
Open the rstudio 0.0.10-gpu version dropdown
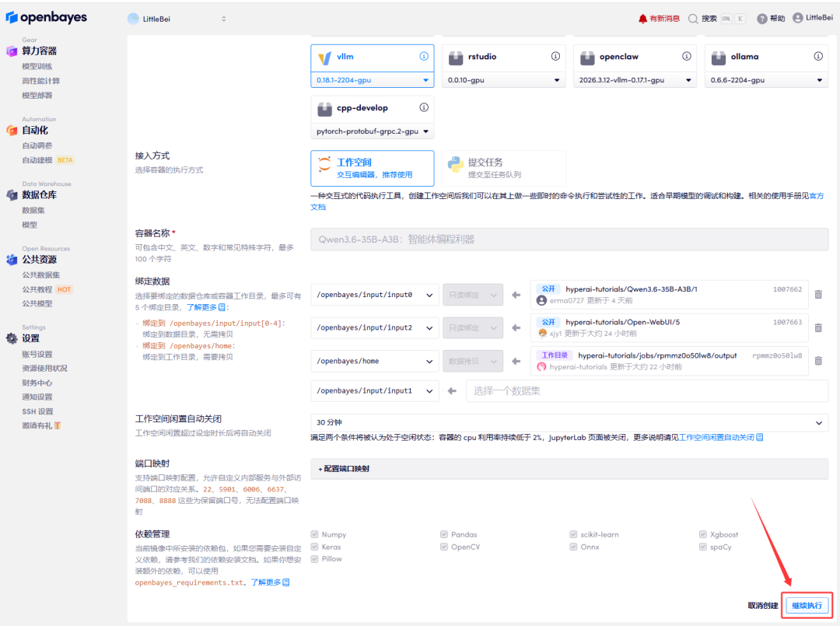point(503,80)
